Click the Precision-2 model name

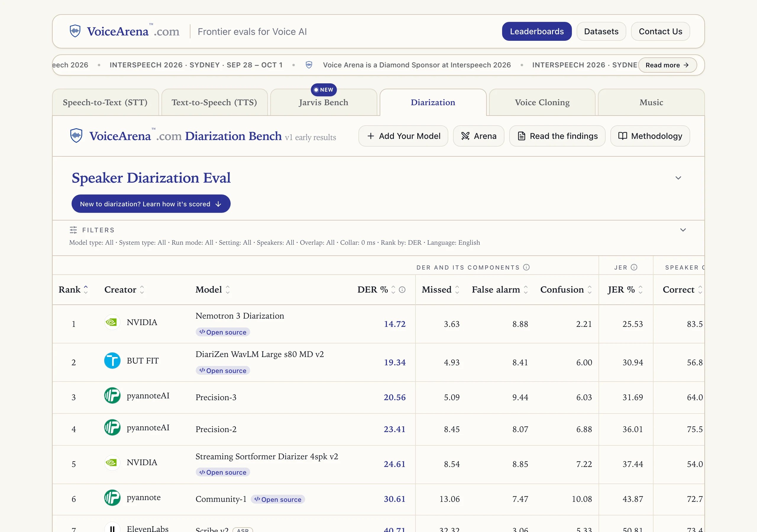point(216,429)
